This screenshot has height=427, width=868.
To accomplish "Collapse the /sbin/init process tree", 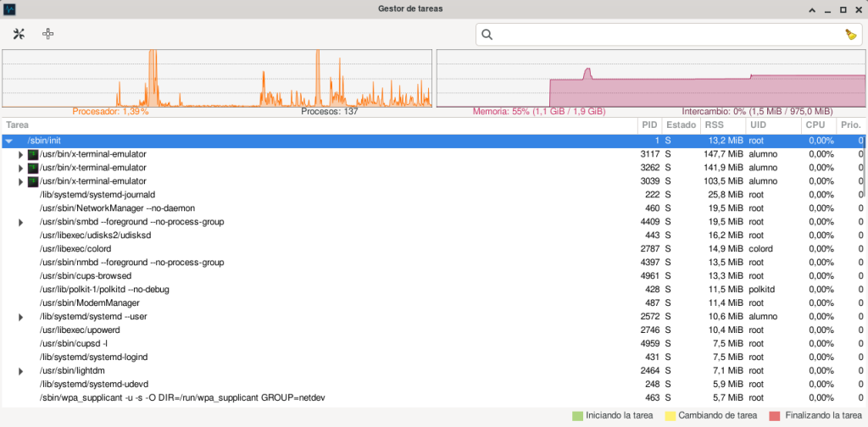I will point(9,141).
